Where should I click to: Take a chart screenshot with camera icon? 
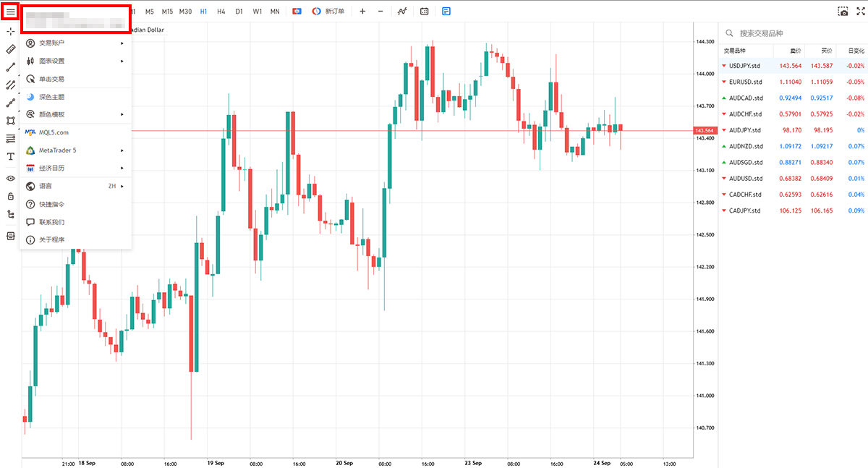tap(842, 12)
